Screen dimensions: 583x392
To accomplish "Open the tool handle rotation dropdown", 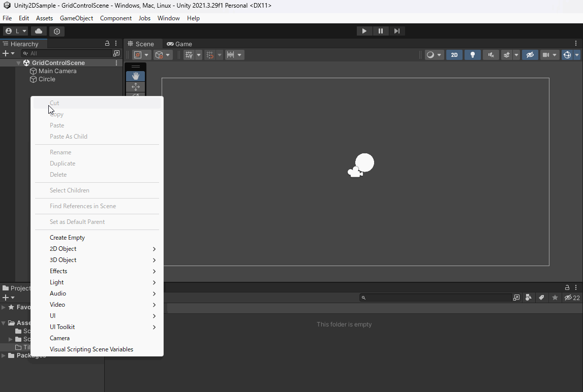I will tap(163, 55).
